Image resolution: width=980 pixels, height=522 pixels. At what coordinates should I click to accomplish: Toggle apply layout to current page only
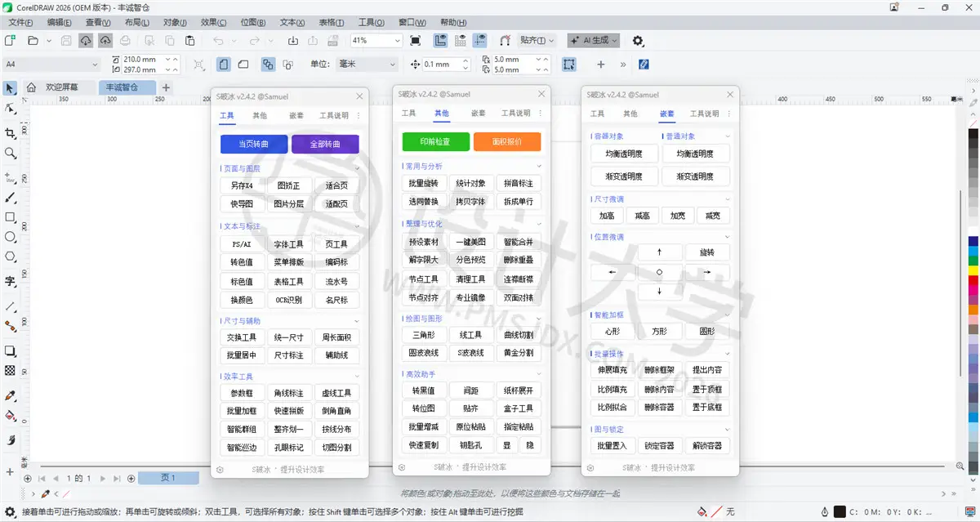[287, 64]
